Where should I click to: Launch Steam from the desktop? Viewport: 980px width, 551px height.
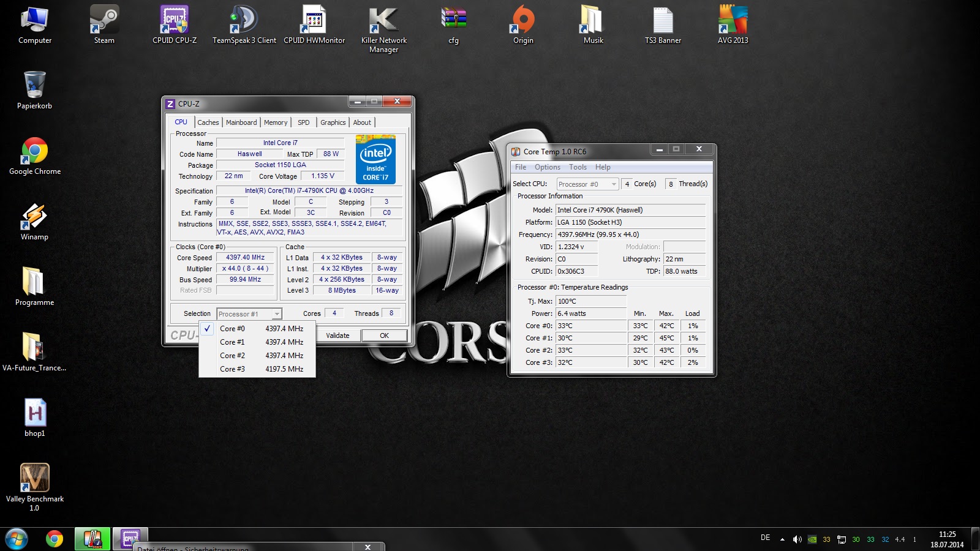104,24
